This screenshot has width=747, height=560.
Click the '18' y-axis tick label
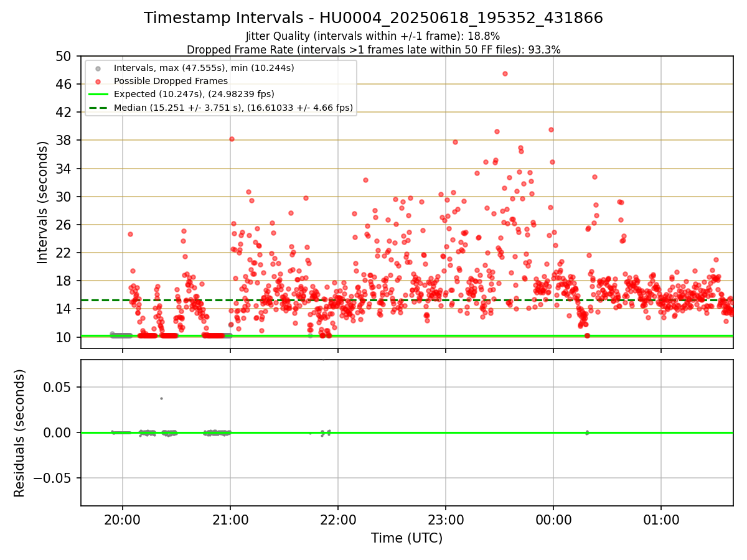point(65,281)
